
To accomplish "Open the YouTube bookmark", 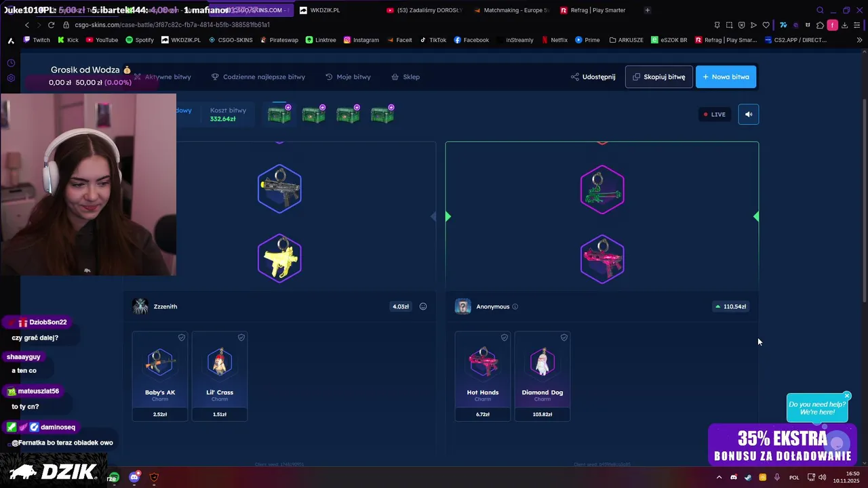I will point(102,40).
